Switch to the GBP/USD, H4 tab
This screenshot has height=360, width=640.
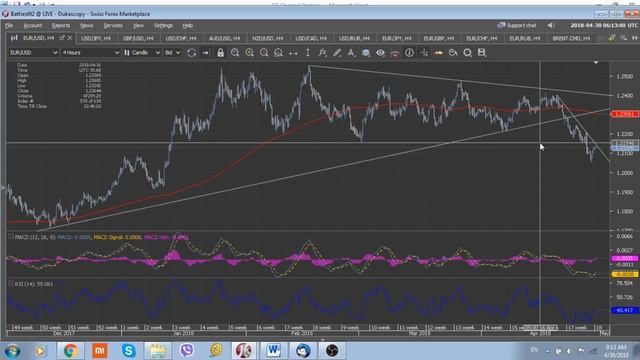click(x=138, y=38)
